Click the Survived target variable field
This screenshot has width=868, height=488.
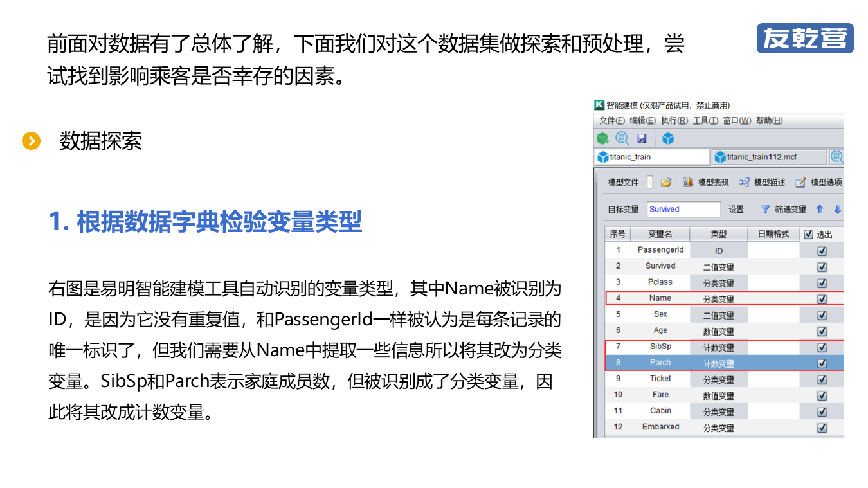683,209
